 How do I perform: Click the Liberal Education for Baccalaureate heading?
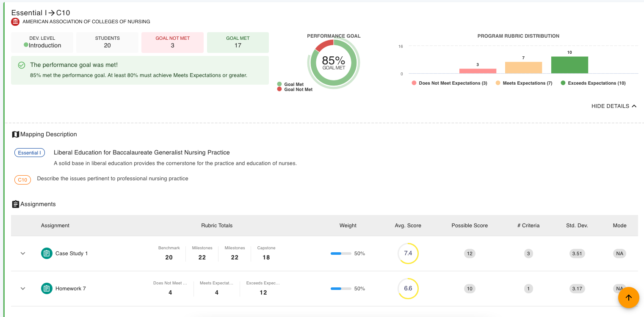coord(142,152)
